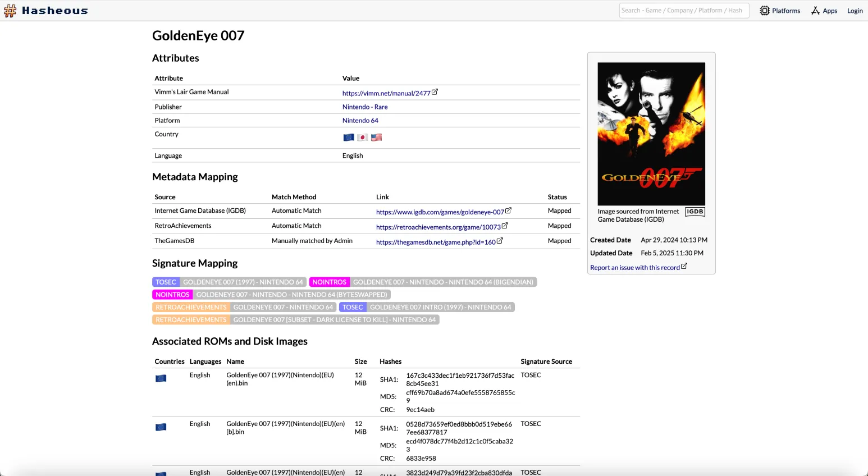Viewport: 868px width, 476px height.
Task: Open the vimm.net/manual/2477 link
Action: tap(386, 93)
